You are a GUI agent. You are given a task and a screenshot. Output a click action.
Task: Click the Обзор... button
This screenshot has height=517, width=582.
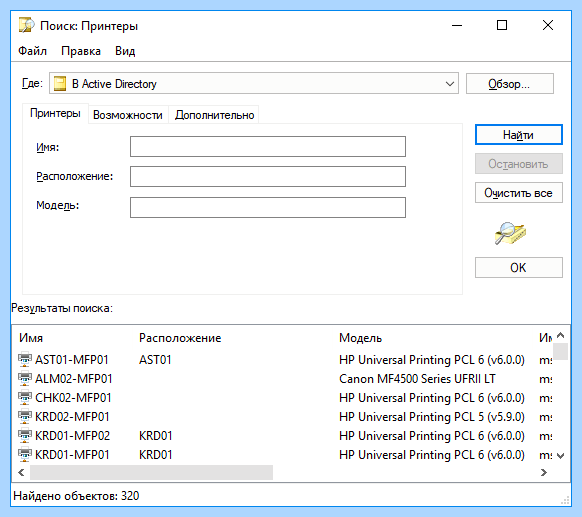pos(510,84)
